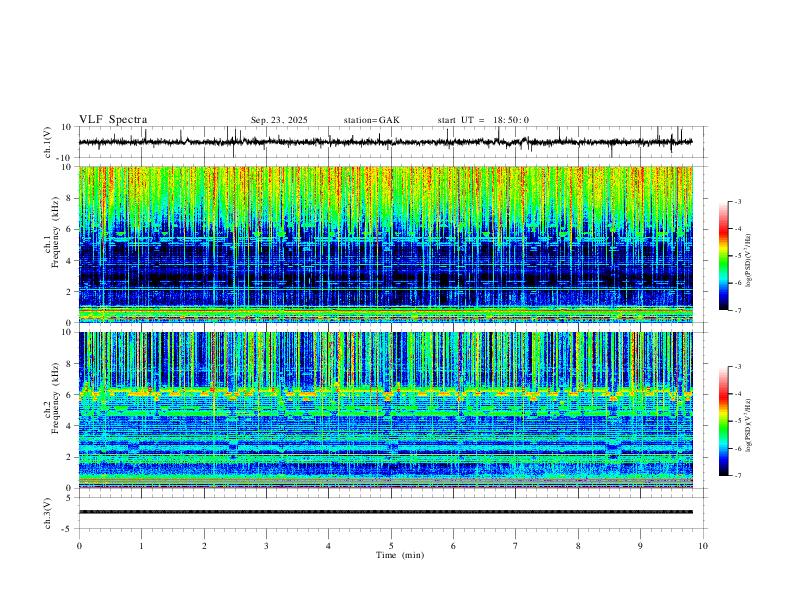Click the 'Time (min)' axis label
The width and height of the screenshot is (792, 612).
pyautogui.click(x=400, y=555)
